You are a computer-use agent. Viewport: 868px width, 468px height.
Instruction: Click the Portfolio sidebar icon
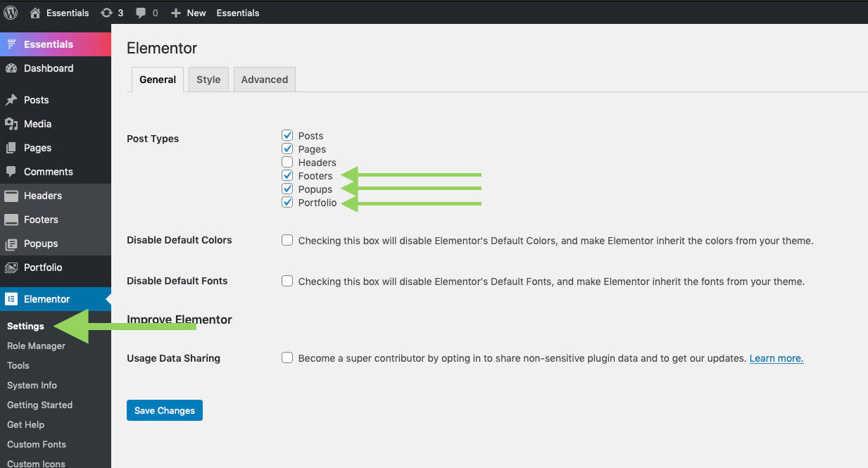coord(11,267)
